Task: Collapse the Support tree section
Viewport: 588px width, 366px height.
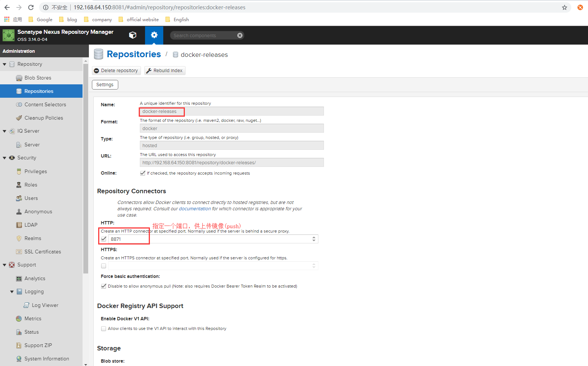Action: [4, 265]
